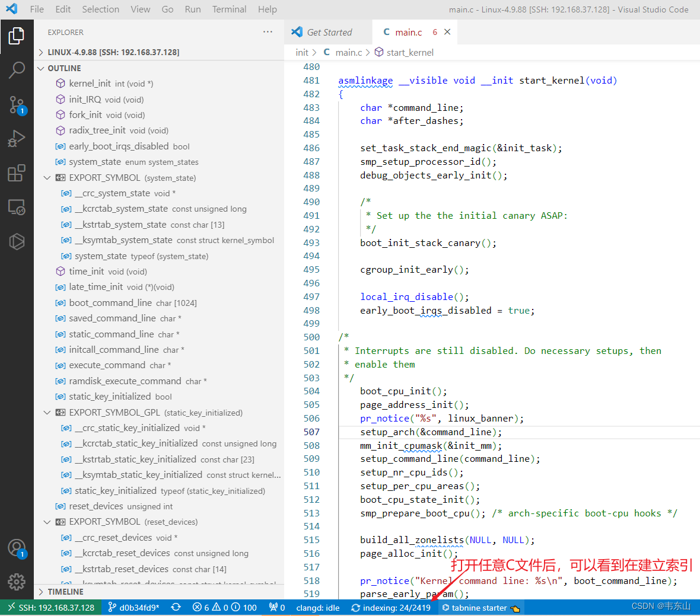The width and height of the screenshot is (700, 616).
Task: Select fork_init in the outline
Action: (158, 114)
